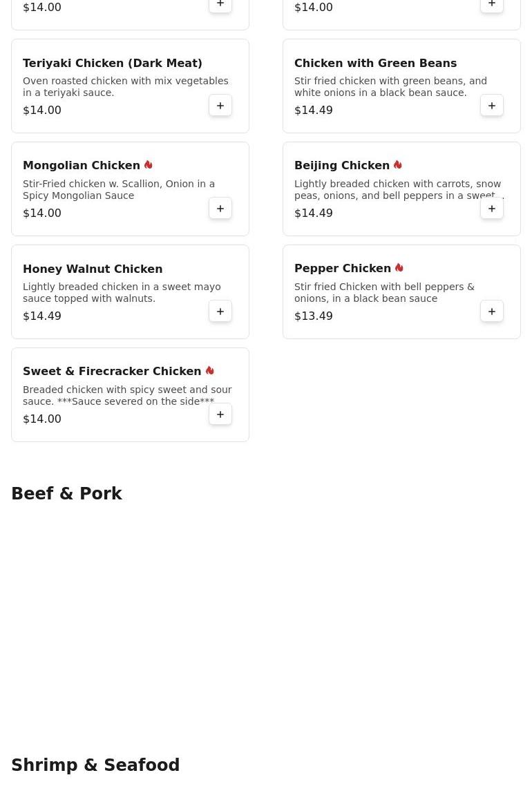Open the Teriyaki Chicken (Dark Meat) item title

(113, 63)
